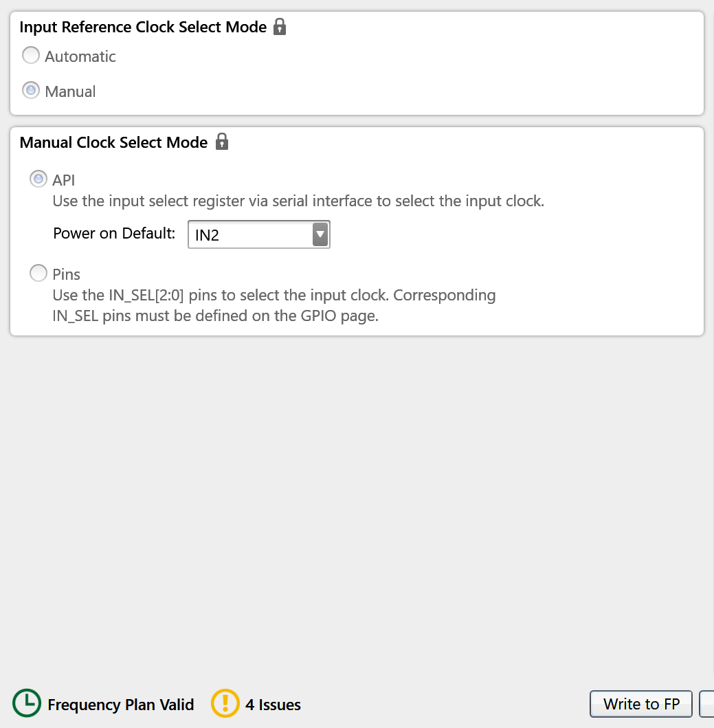Select the Manual clock select mode
Screen dimensions: 714x728
tap(30, 90)
